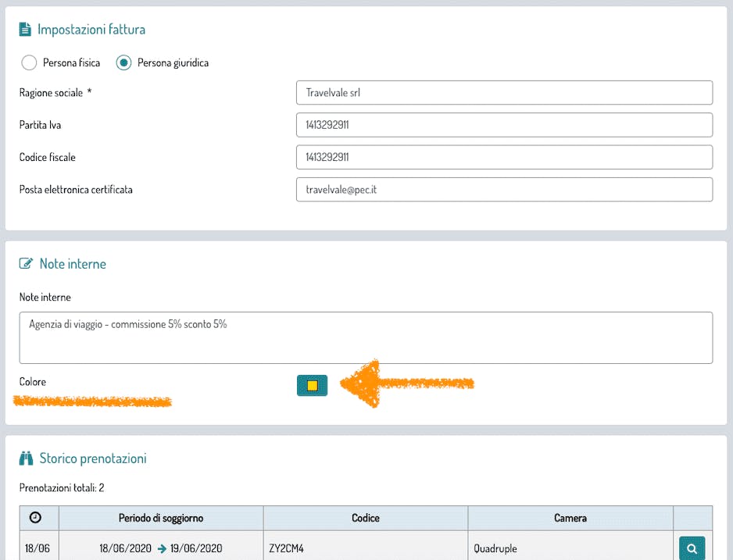Viewport: 733px width, 560px height.
Task: Click the edit icon next to Note interne
Action: click(27, 264)
